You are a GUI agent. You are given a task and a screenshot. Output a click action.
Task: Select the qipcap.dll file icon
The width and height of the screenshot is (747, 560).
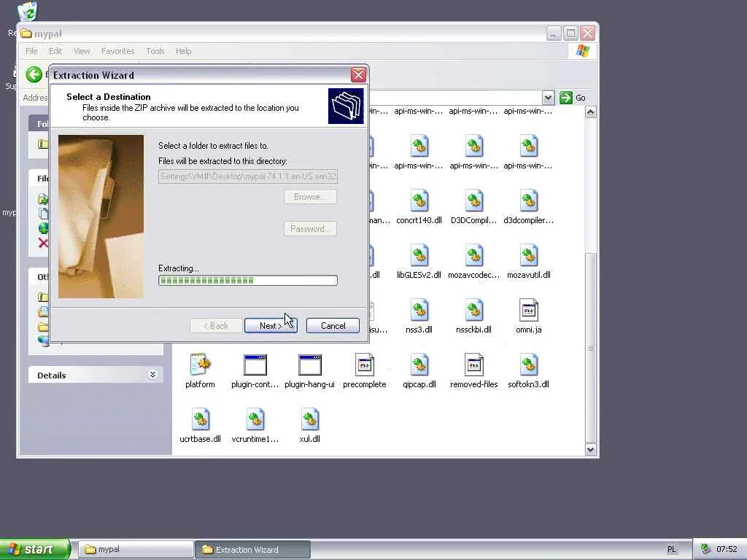pyautogui.click(x=419, y=365)
